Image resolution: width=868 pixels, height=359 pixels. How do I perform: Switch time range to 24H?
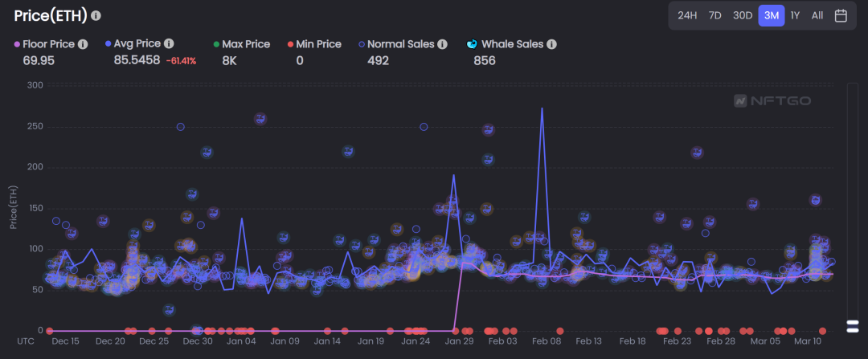coord(687,15)
